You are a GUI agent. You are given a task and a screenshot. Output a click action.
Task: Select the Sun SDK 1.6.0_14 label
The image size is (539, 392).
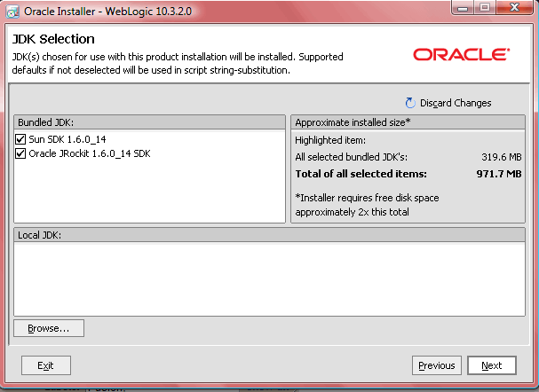[x=67, y=139]
